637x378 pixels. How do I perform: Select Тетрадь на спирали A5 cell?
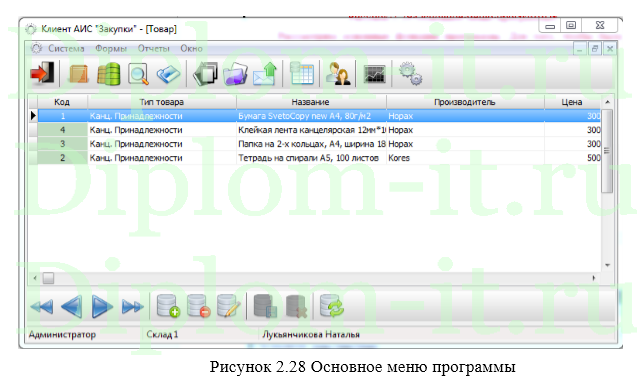pyautogui.click(x=311, y=157)
